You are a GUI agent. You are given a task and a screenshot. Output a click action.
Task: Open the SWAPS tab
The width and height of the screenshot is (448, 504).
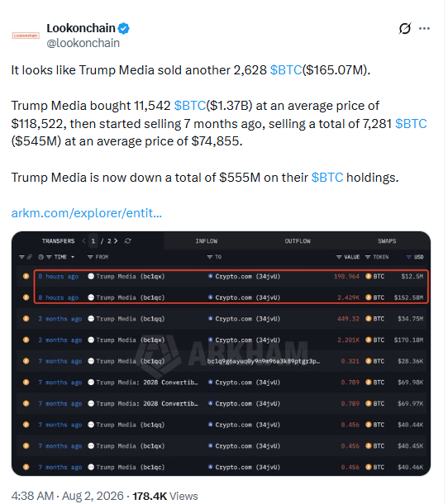tap(387, 240)
